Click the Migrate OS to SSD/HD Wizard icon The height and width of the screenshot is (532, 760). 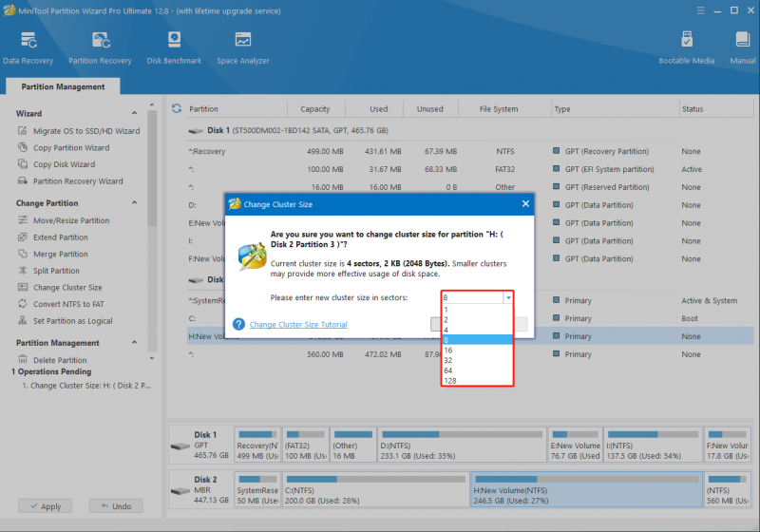coord(22,131)
